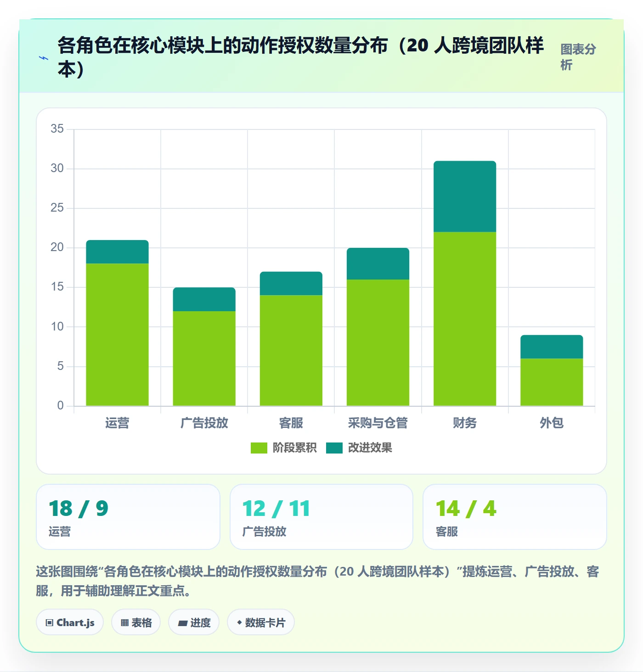
Task: Click the dark teal segment of the 外包 bar
Action: point(552,347)
